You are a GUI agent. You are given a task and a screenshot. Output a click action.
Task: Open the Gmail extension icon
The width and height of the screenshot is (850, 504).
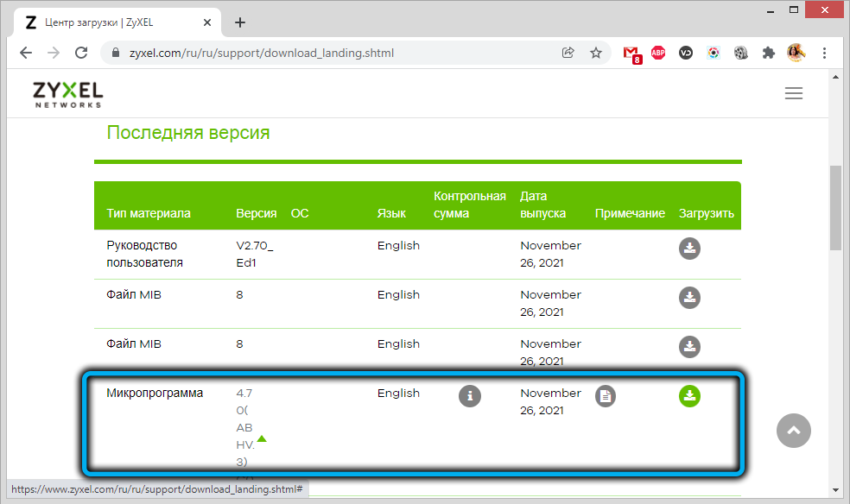tap(632, 54)
